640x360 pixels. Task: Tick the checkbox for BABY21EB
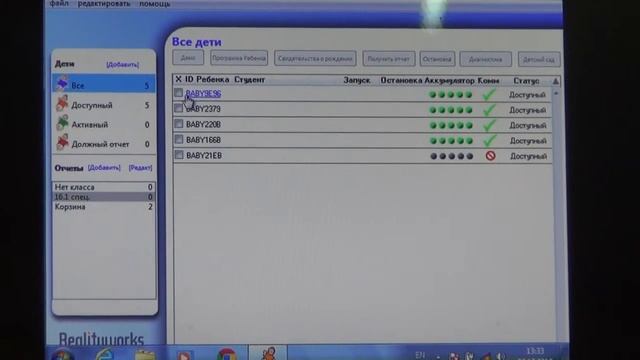[178, 155]
